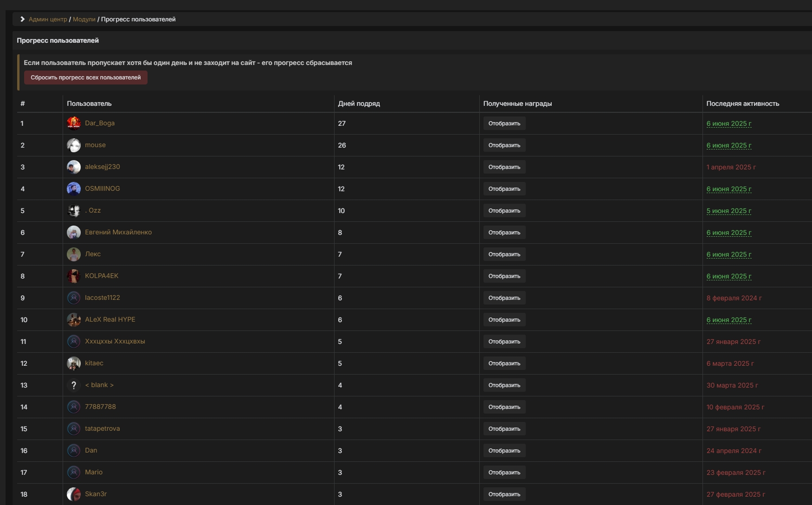Open kitaec username link
The image size is (812, 505).
94,363
